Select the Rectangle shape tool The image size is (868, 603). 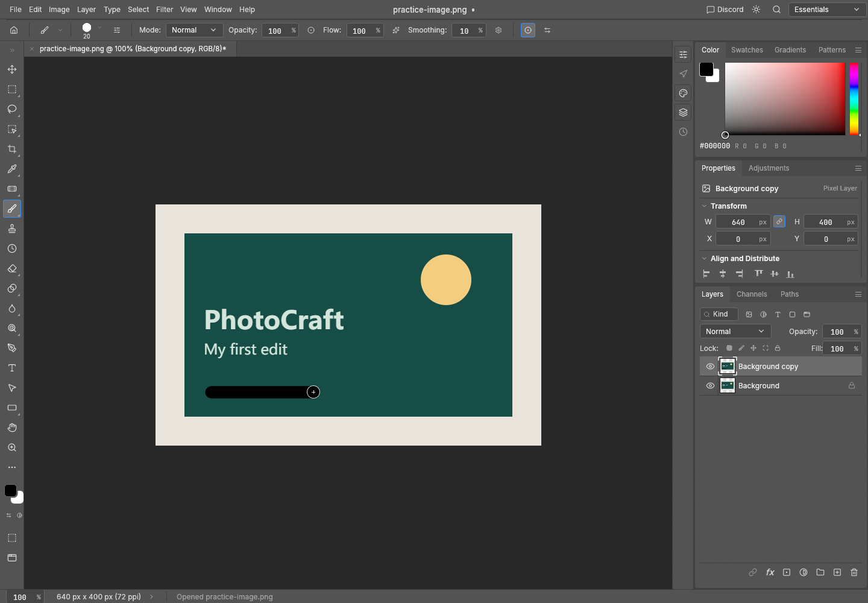click(x=12, y=408)
